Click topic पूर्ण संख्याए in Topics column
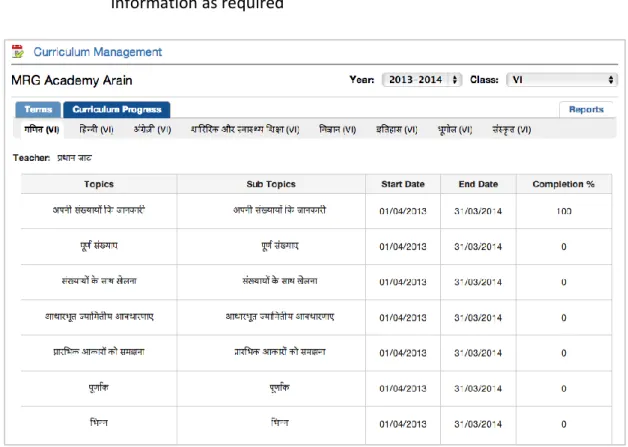Viewport: 628px width, 447px height. 99,245
